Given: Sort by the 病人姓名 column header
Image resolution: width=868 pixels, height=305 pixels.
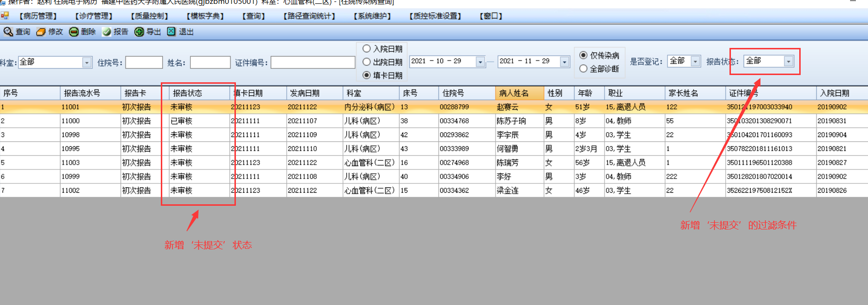Looking at the screenshot, I should click(519, 93).
